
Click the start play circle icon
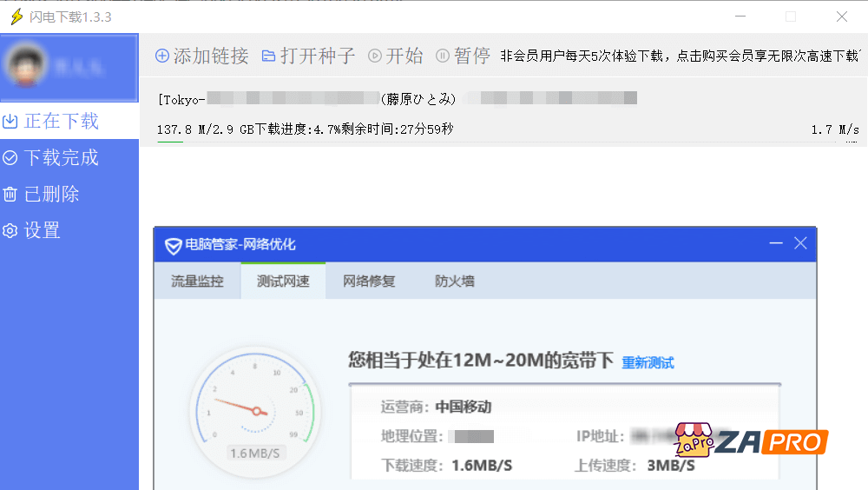pos(375,56)
